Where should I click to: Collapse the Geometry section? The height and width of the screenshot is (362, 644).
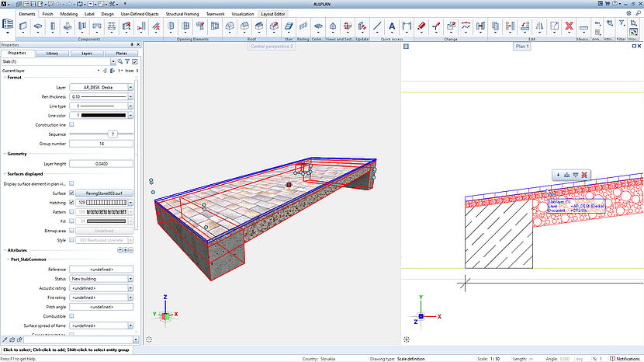[3, 154]
